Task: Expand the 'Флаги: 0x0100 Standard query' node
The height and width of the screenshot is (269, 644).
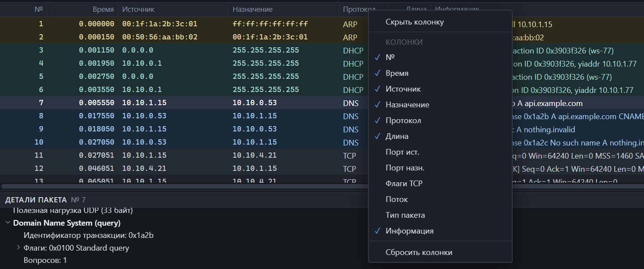Action: [18, 248]
